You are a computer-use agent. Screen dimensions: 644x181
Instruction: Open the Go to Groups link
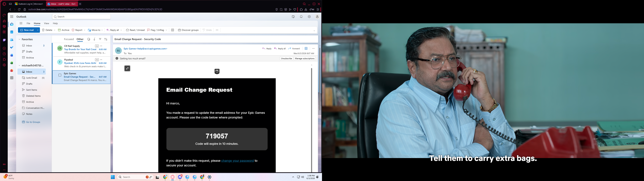point(31,122)
